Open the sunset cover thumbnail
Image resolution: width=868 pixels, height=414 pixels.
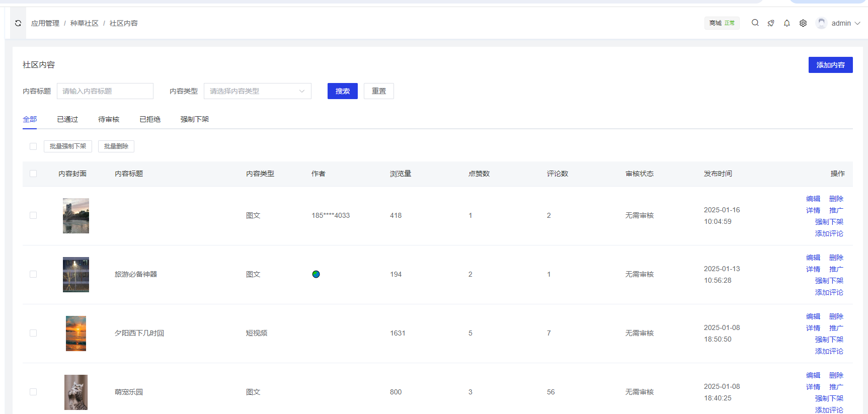76,333
